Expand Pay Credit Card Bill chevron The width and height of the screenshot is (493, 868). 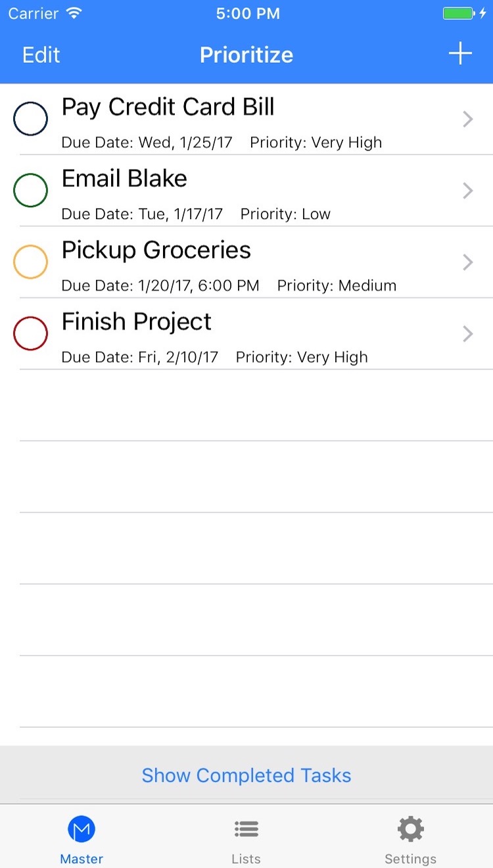pyautogui.click(x=468, y=119)
